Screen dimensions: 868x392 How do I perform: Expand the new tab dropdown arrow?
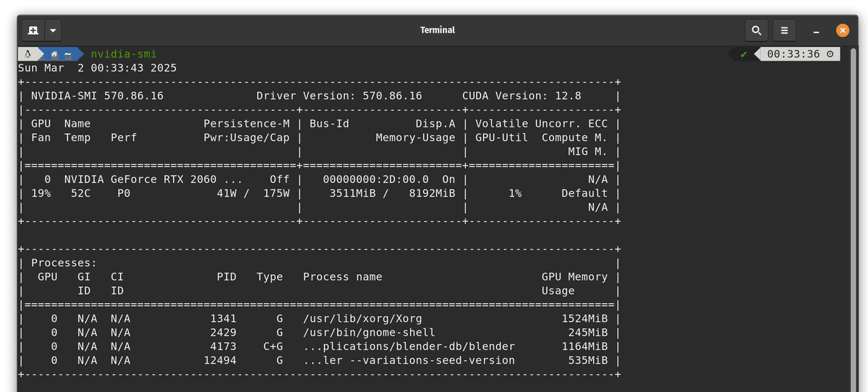tap(53, 30)
